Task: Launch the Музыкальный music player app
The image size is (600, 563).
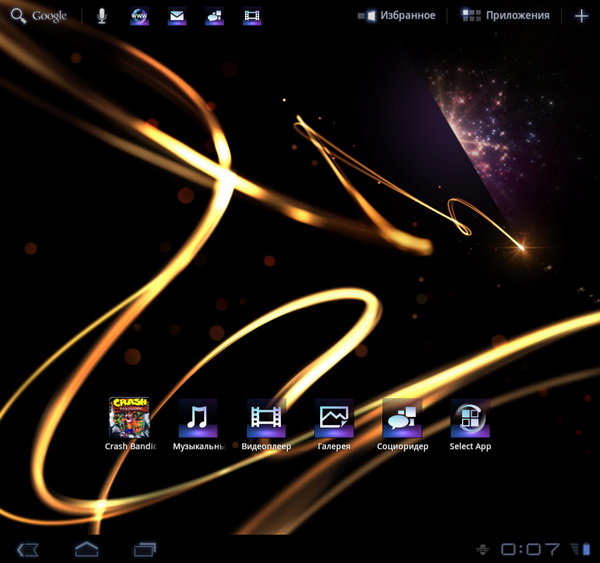Action: [x=198, y=417]
